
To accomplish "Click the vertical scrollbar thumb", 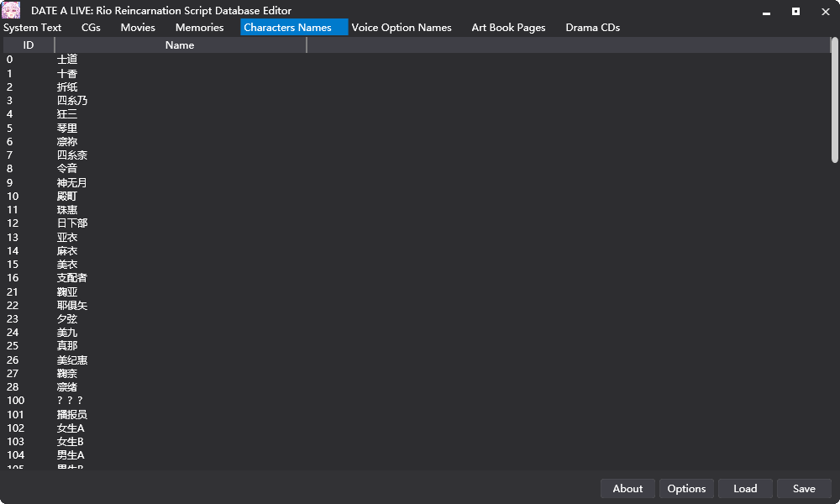I will pos(835,100).
